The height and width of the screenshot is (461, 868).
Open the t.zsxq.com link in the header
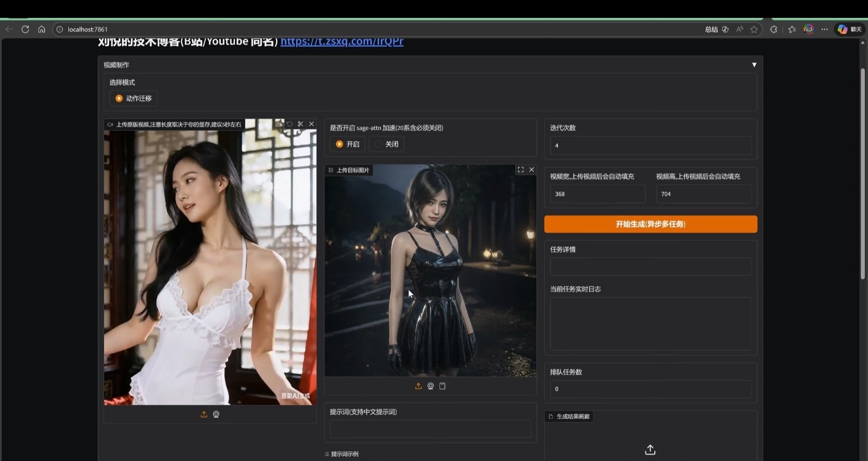point(342,42)
